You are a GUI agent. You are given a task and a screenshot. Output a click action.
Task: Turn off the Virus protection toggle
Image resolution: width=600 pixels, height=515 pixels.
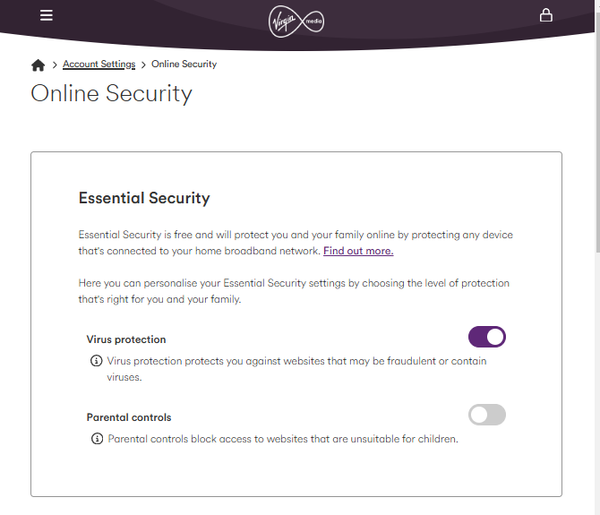coord(487,337)
